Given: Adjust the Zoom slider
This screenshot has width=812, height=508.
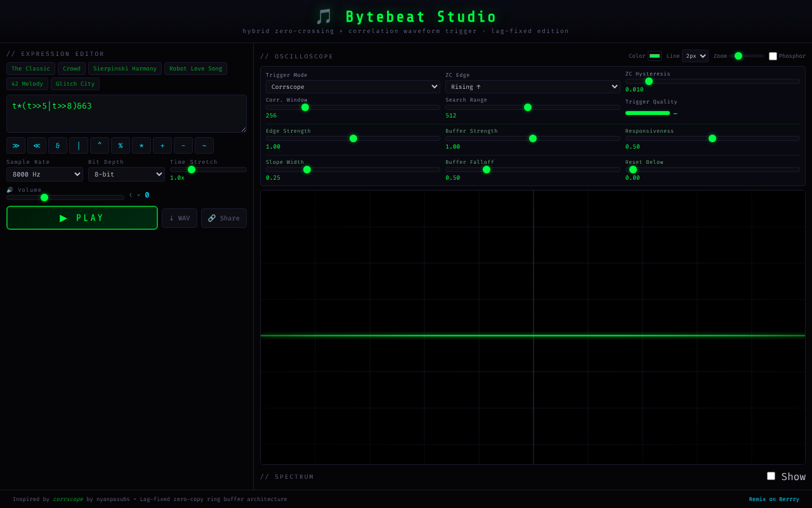Looking at the screenshot, I should 747,56.
